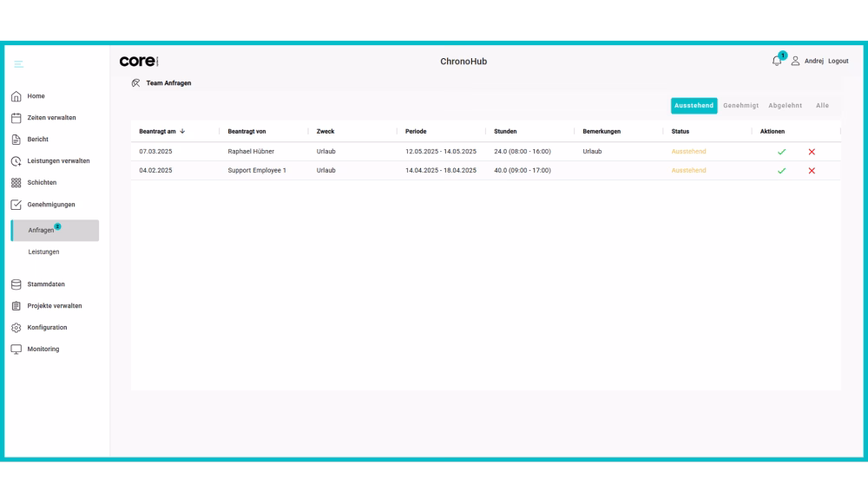Image resolution: width=868 pixels, height=503 pixels.
Task: Open the notifications bell
Action: [x=777, y=61]
